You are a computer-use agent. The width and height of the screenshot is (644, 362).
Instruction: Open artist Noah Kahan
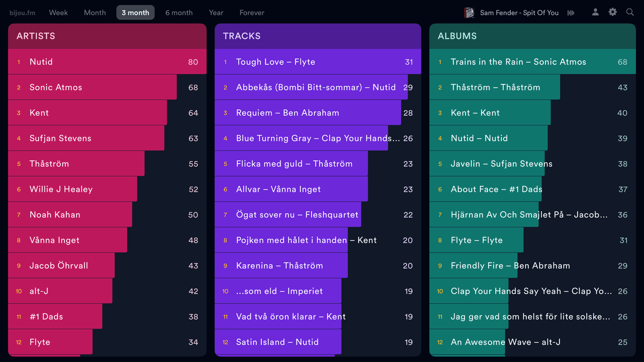click(107, 215)
